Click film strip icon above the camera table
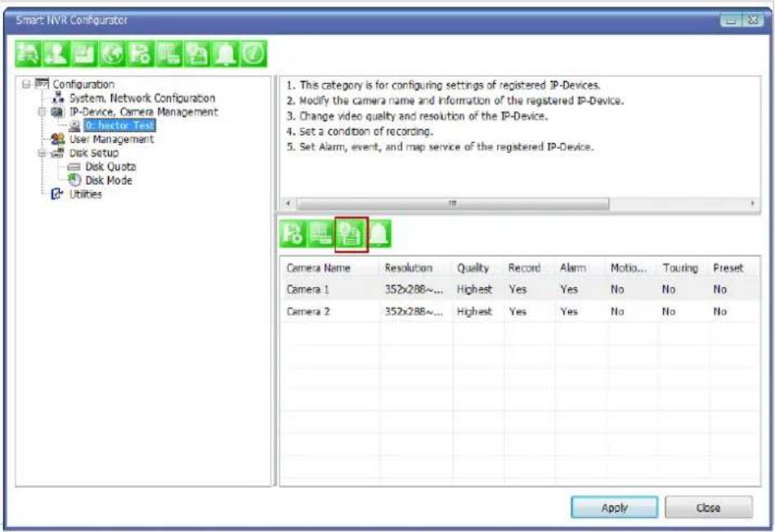This screenshot has width=775, height=532. [321, 235]
